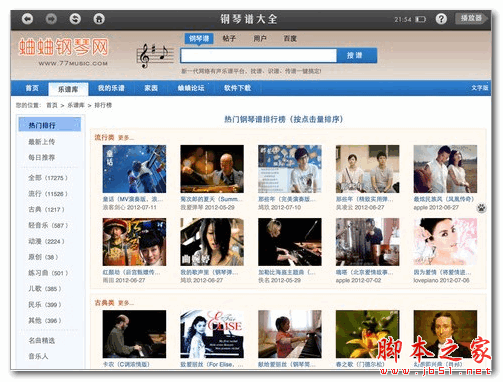Open the 软件下载 navigation item
This screenshot has height=382, width=503.
tap(237, 88)
